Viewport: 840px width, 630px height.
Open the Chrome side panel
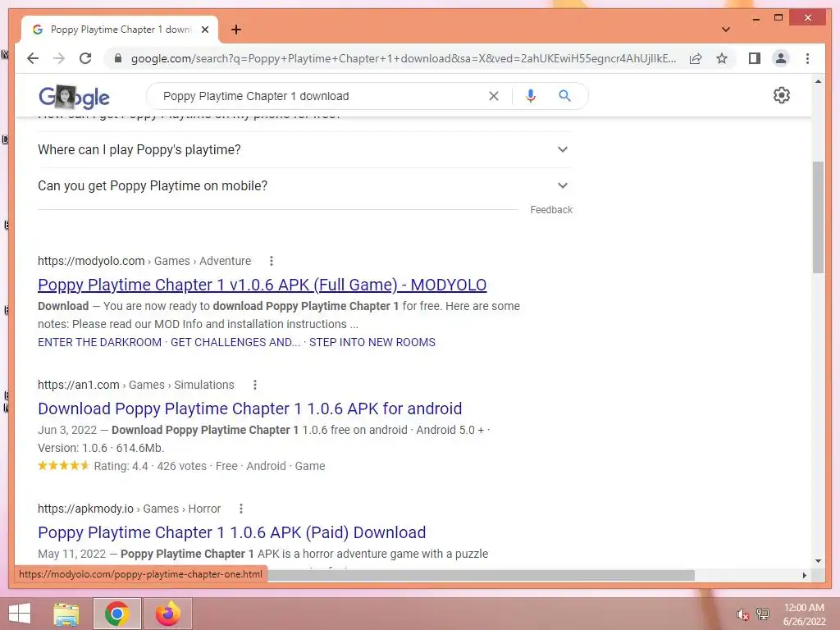[755, 58]
